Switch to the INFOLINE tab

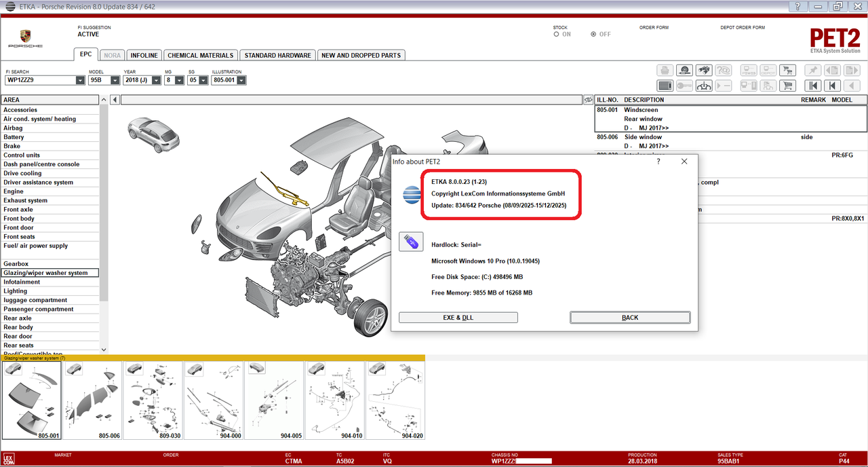[144, 55]
